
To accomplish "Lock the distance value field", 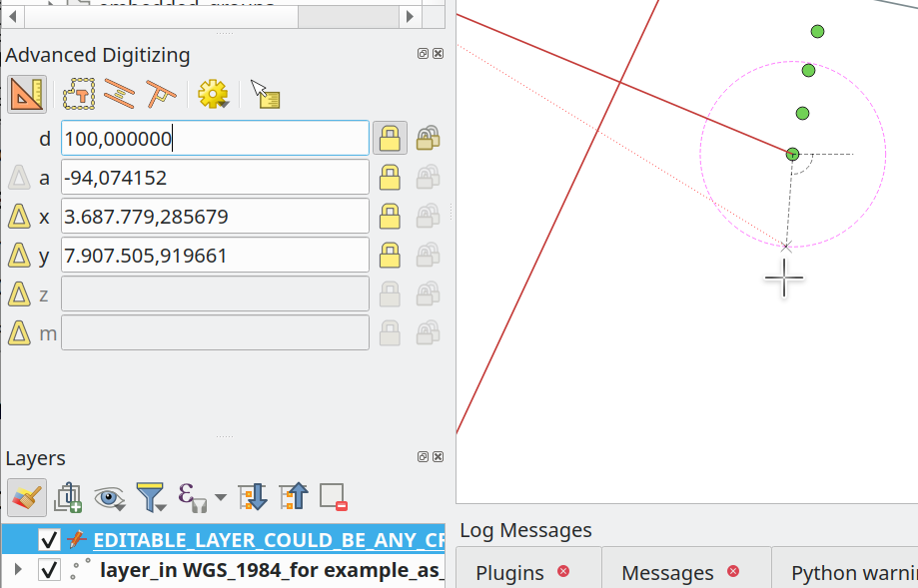I will coord(390,138).
